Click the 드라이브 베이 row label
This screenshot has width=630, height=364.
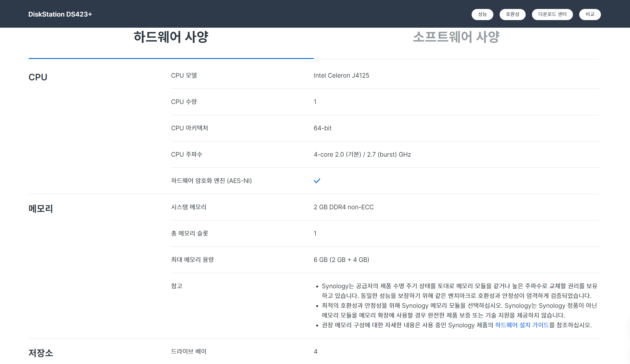pyautogui.click(x=189, y=351)
